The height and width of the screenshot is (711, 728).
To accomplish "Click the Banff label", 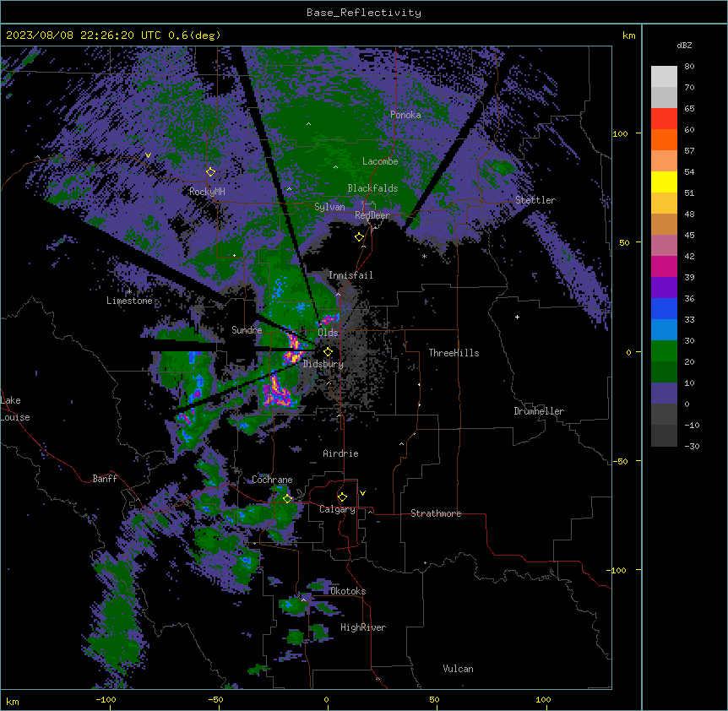I will click(x=105, y=479).
